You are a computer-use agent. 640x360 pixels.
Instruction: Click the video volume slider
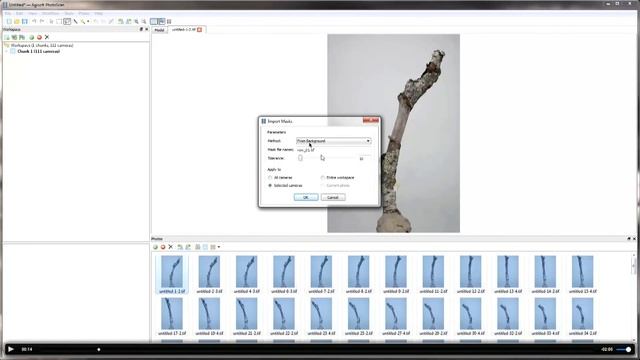point(624,349)
